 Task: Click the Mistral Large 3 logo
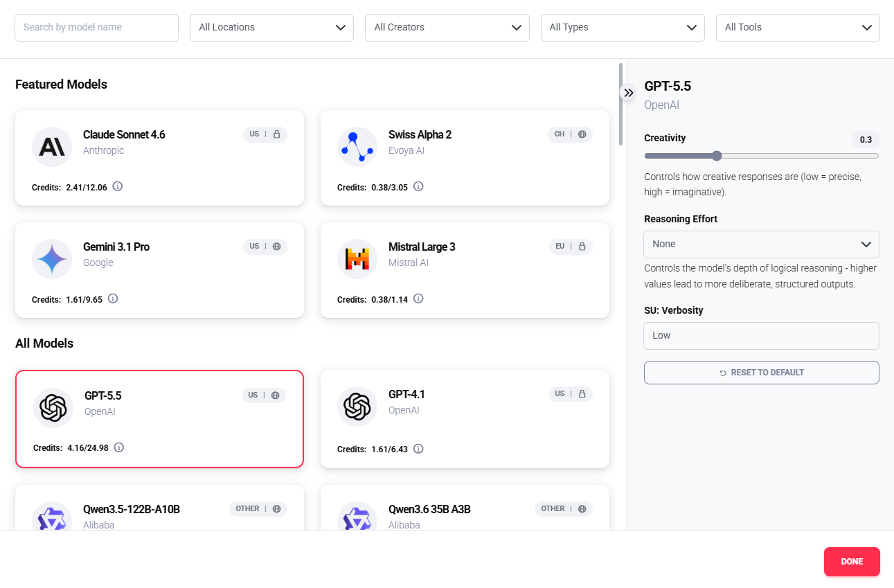tap(357, 259)
